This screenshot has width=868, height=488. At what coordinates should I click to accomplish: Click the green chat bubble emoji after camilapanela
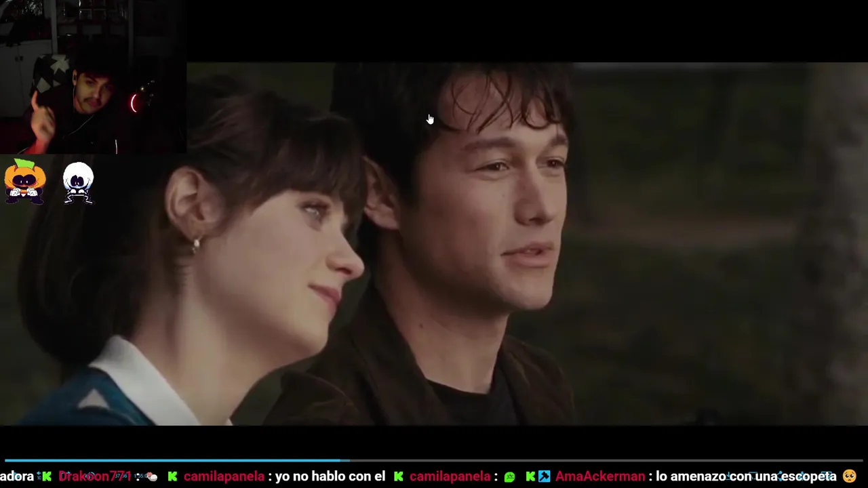(510, 476)
